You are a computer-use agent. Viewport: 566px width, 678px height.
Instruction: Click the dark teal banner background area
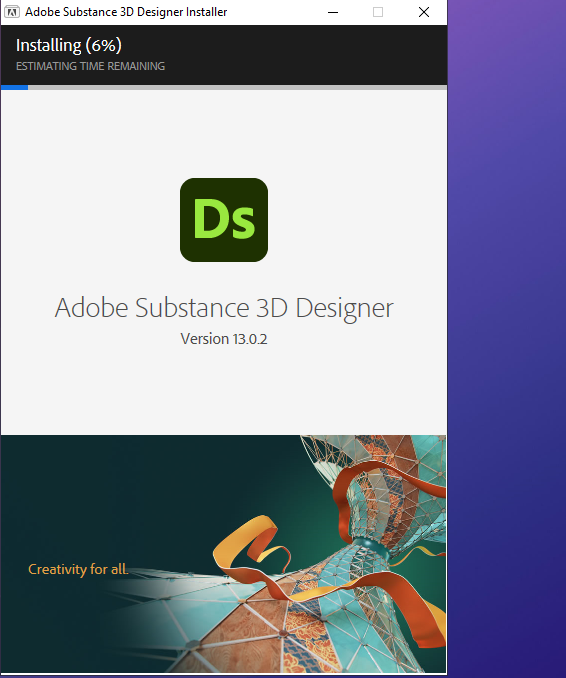pyautogui.click(x=130, y=497)
